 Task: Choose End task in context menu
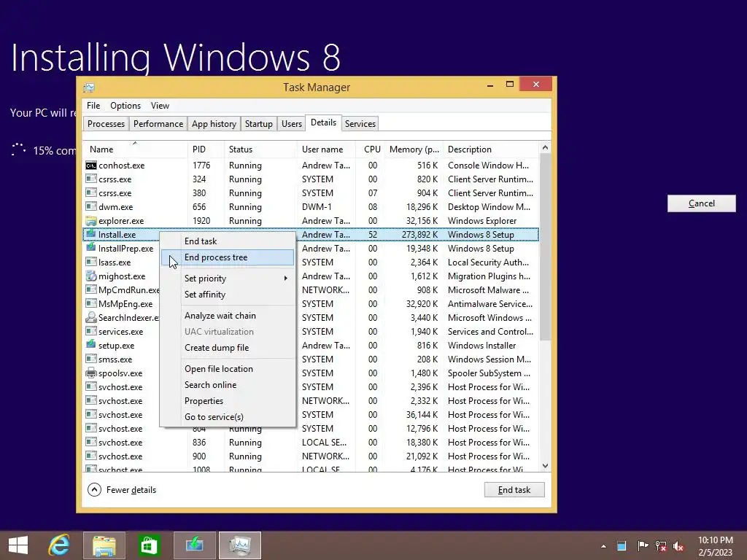click(x=228, y=241)
